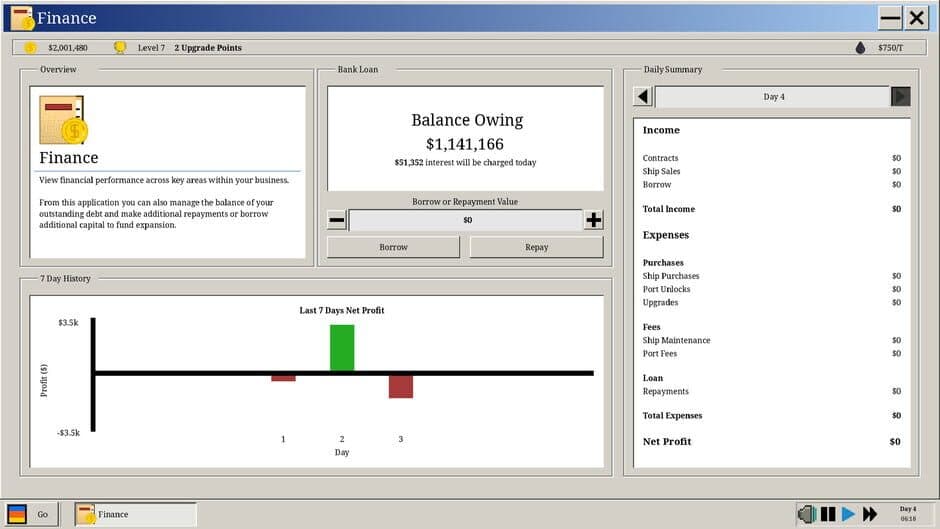
Task: Click the $750/T oil price text
Action: coord(890,47)
